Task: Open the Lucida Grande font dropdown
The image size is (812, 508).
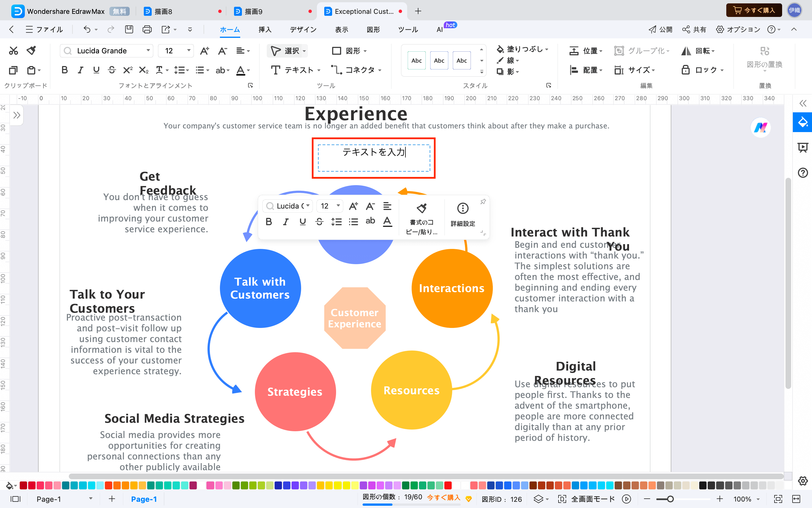Action: [148, 51]
